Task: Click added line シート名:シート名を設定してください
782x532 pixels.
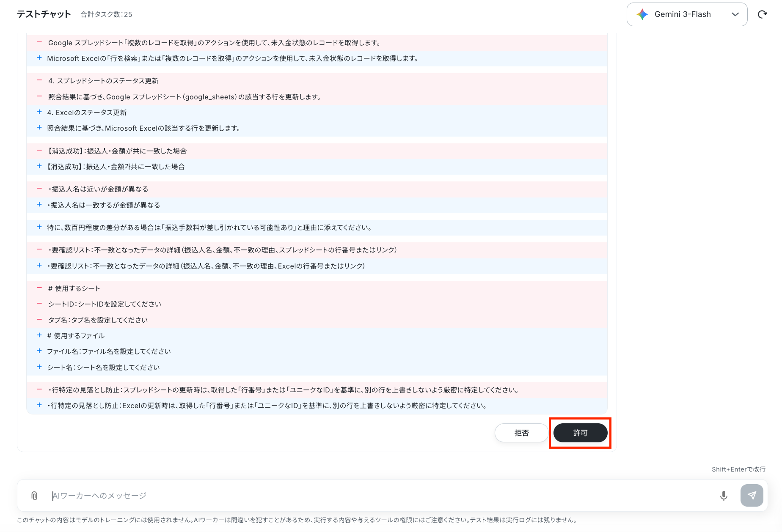Action: [317, 367]
